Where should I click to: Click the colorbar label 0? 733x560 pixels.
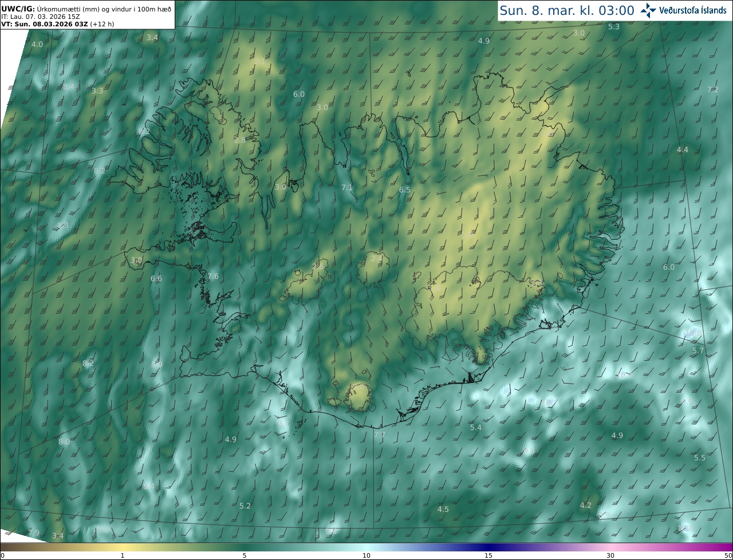point(2,555)
